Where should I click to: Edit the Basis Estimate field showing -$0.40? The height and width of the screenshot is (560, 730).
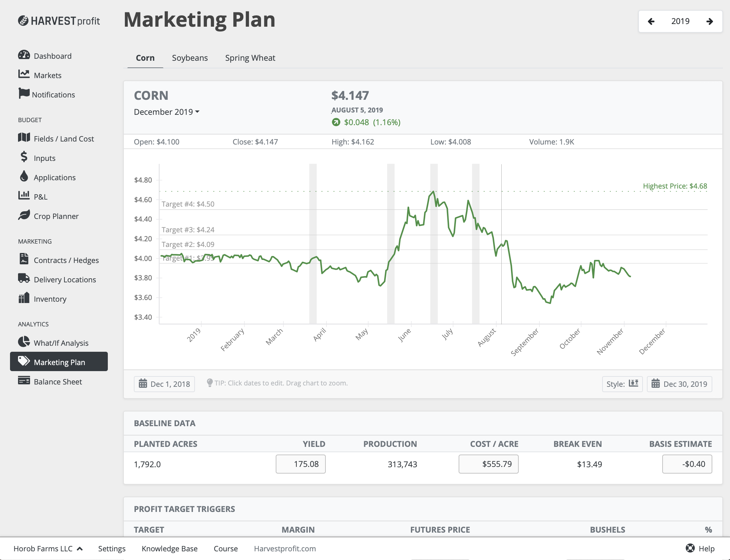pos(687,464)
